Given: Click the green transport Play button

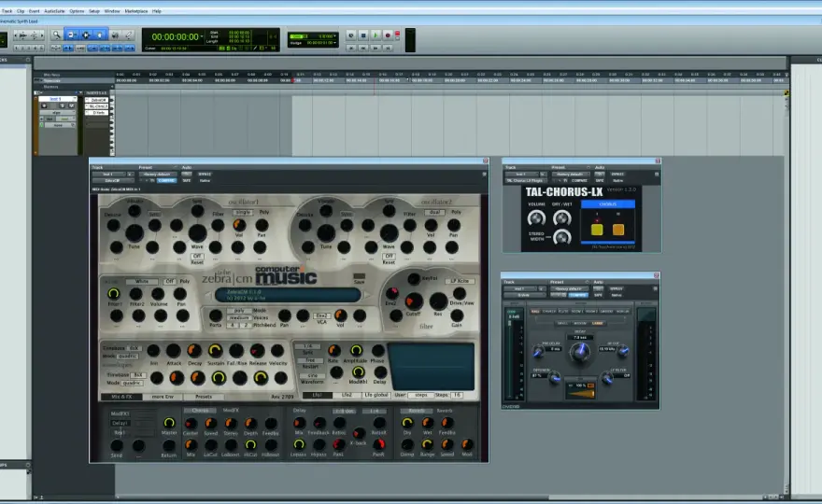Looking at the screenshot, I should tap(376, 35).
